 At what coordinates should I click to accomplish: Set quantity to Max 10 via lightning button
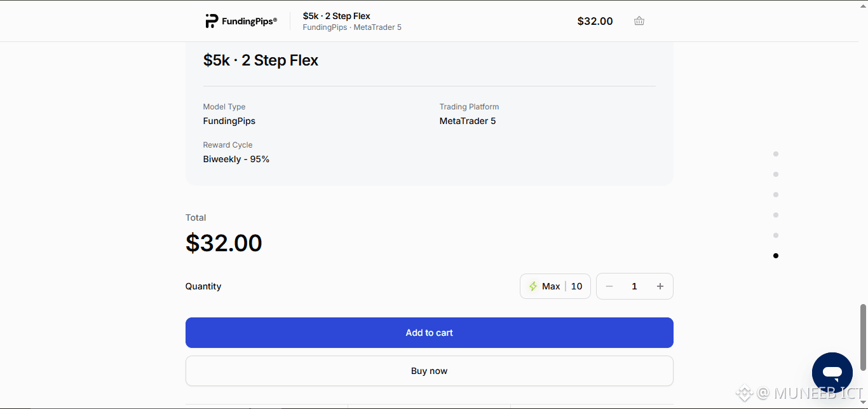tap(555, 286)
